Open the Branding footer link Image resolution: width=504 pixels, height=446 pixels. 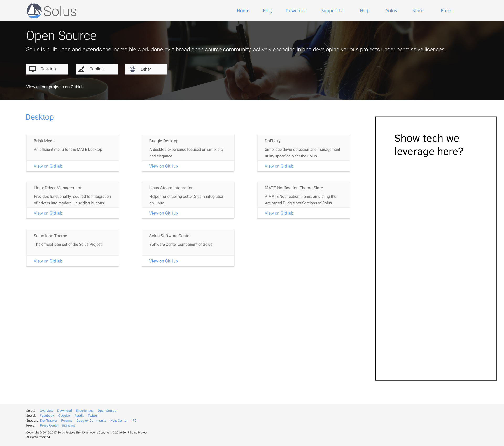[x=69, y=426]
